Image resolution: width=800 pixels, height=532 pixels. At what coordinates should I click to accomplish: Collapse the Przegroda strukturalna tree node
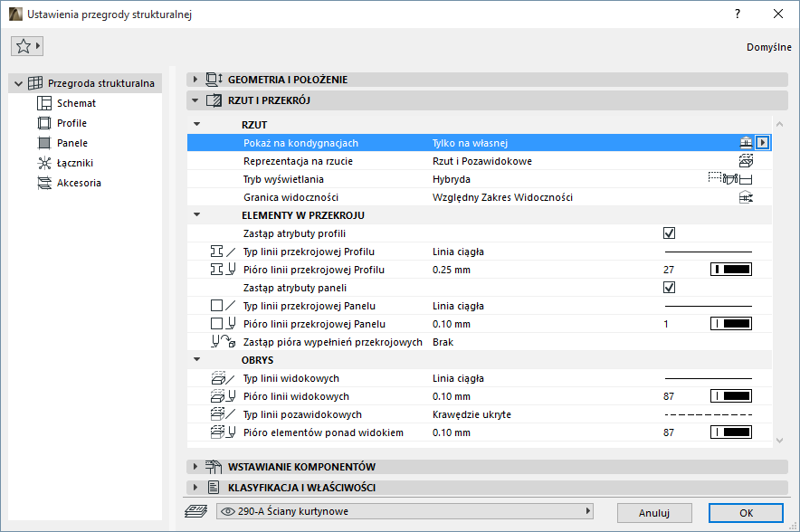(19, 83)
